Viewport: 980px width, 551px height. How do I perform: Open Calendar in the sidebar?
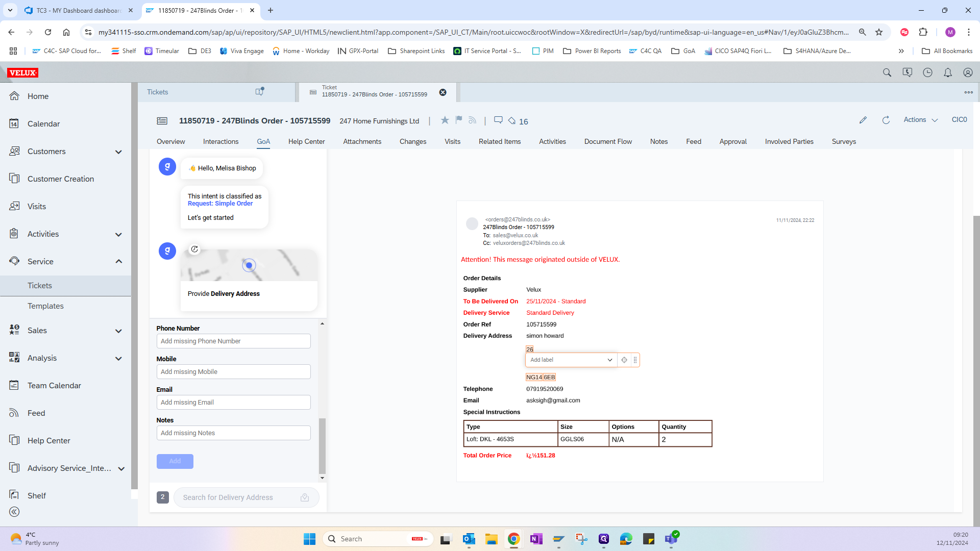tap(43, 124)
